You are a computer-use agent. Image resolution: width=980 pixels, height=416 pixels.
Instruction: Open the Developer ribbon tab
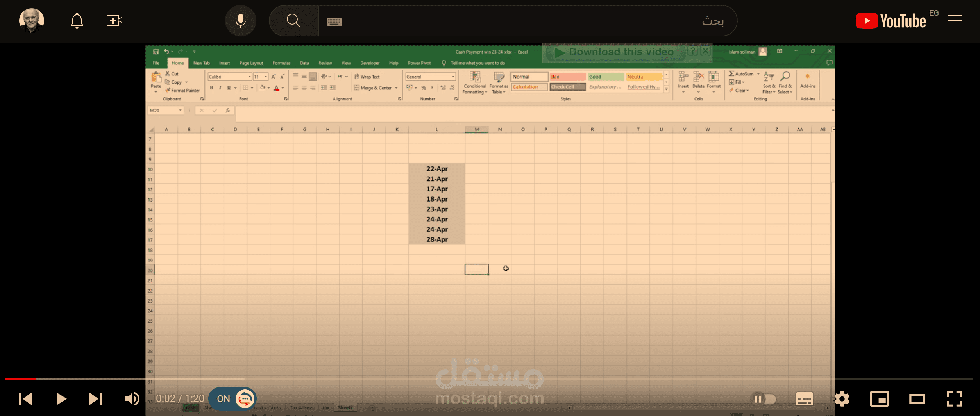[x=370, y=63]
